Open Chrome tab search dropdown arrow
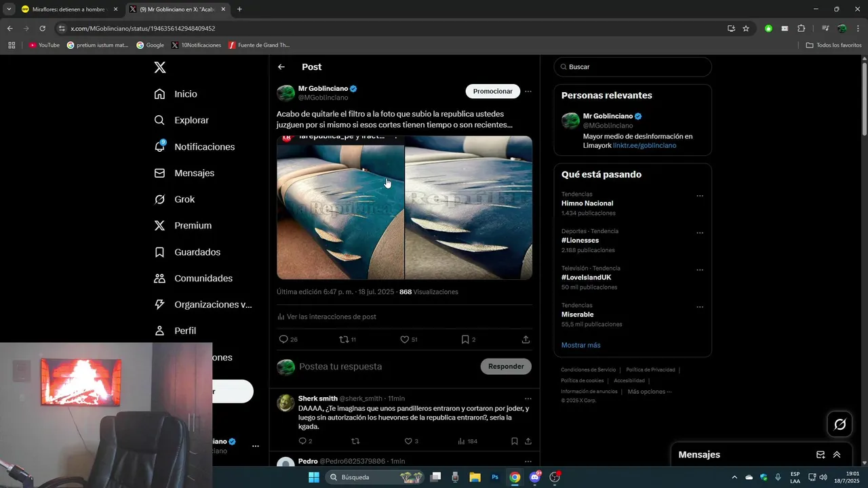Image resolution: width=868 pixels, height=488 pixels. click(x=9, y=9)
